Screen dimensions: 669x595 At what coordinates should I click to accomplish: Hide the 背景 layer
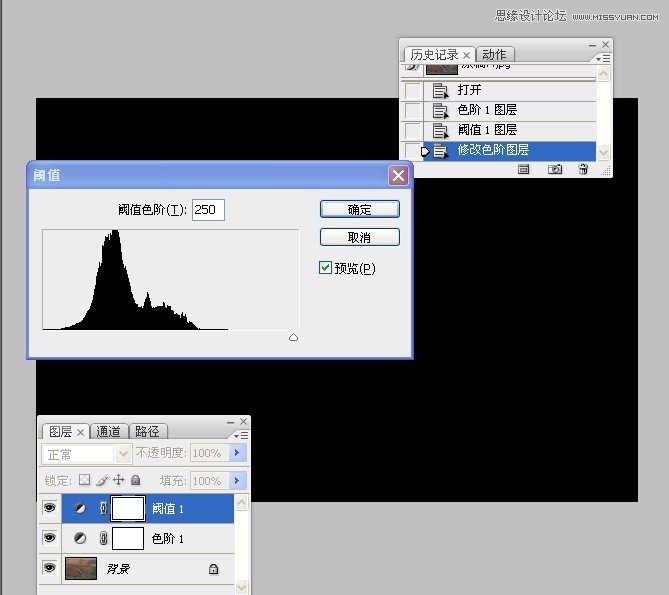49,568
